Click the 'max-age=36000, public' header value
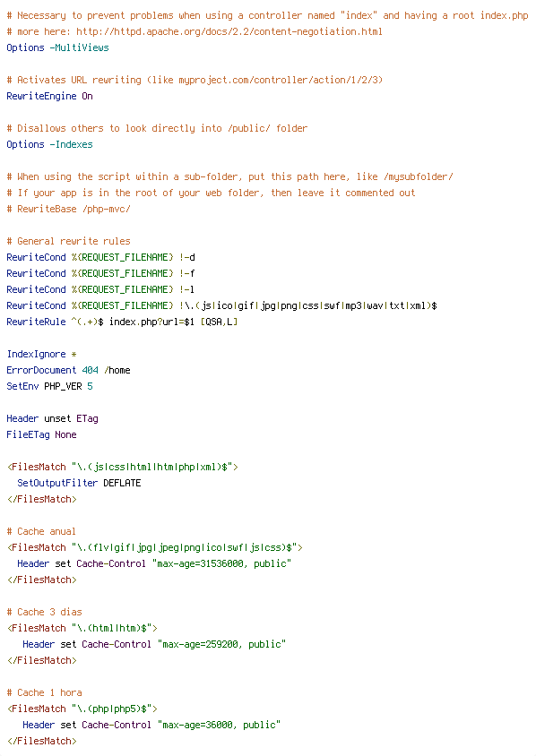 point(219,725)
